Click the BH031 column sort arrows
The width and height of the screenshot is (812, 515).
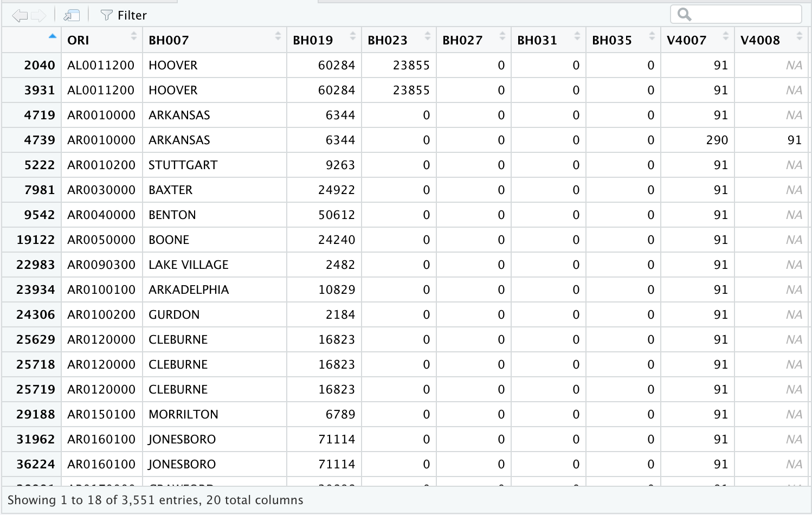tap(577, 36)
